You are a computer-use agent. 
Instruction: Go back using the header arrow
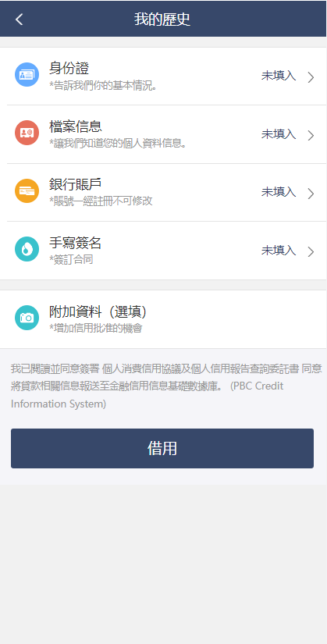click(19, 20)
